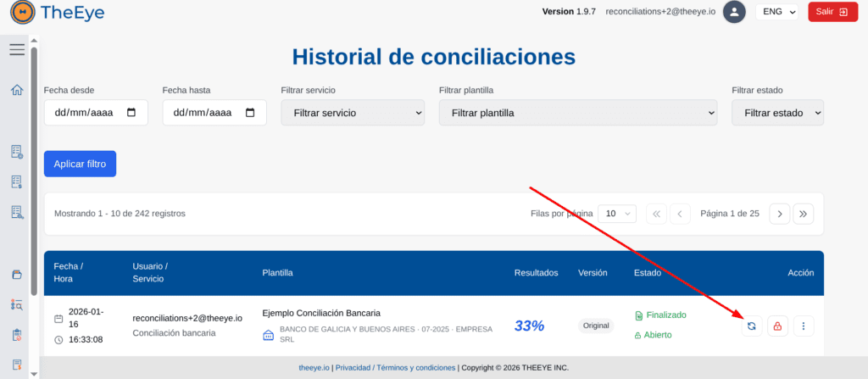Click the theeye.io footer link

[x=314, y=368]
